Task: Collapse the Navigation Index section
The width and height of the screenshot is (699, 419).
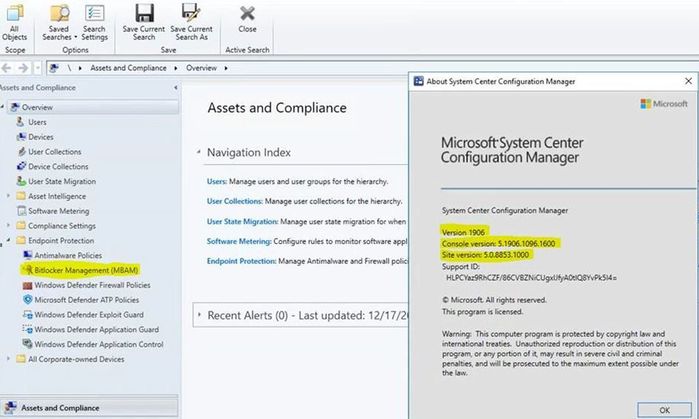Action: (198, 152)
